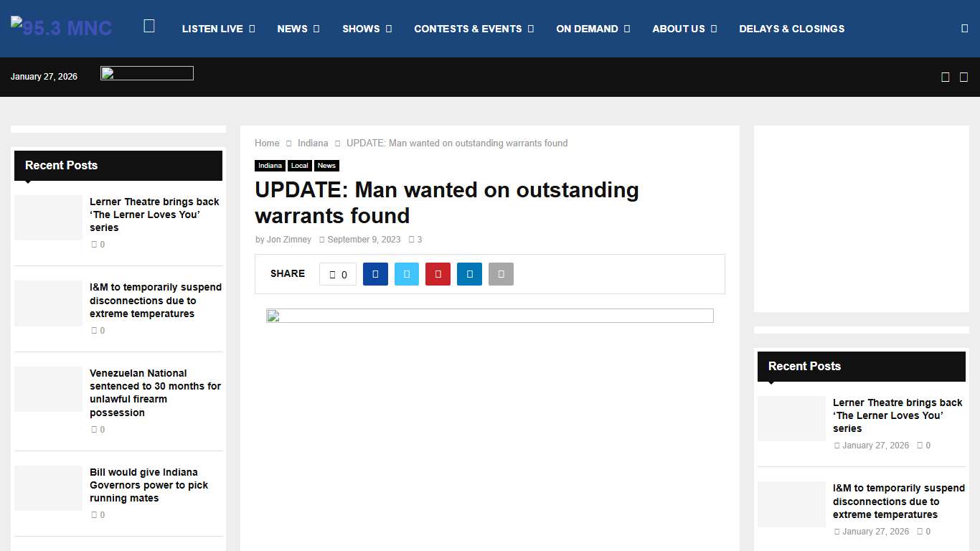This screenshot has height=551, width=980.
Task: Open the CONTESTS & EVENTS dropdown
Action: pos(468,29)
